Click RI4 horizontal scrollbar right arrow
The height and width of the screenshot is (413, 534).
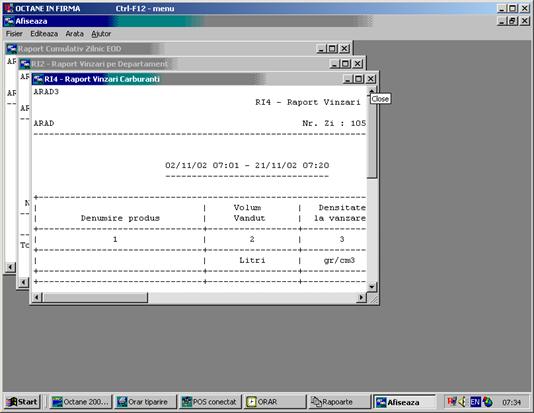coord(361,298)
